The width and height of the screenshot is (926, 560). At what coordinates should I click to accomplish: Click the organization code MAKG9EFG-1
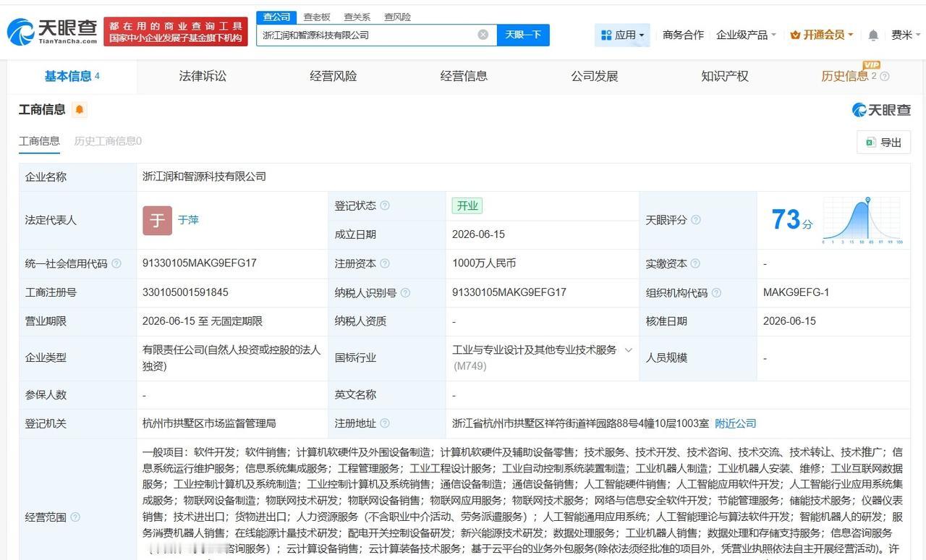coord(796,292)
